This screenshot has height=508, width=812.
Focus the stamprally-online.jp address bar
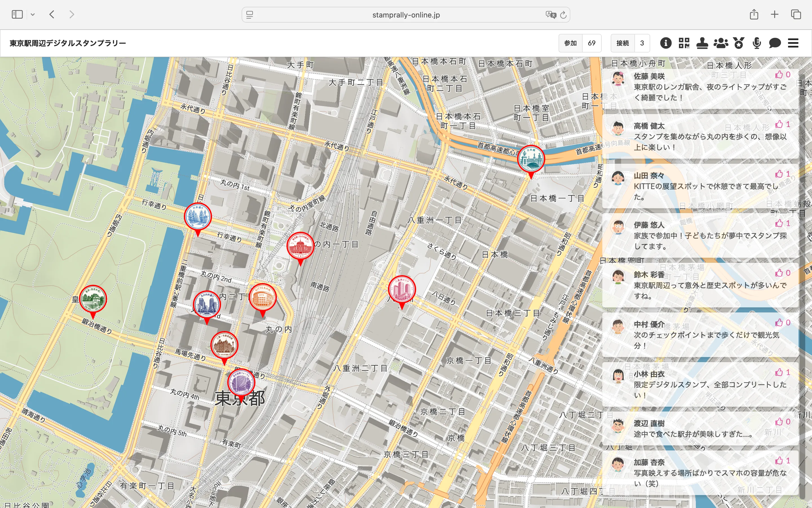point(406,15)
